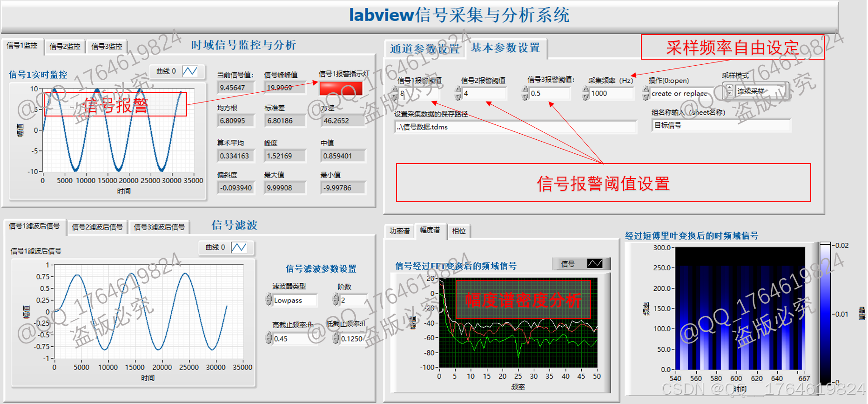This screenshot has height=404, width=868.
Task: Click the 方差 indicator 46.2652
Action: point(343,121)
